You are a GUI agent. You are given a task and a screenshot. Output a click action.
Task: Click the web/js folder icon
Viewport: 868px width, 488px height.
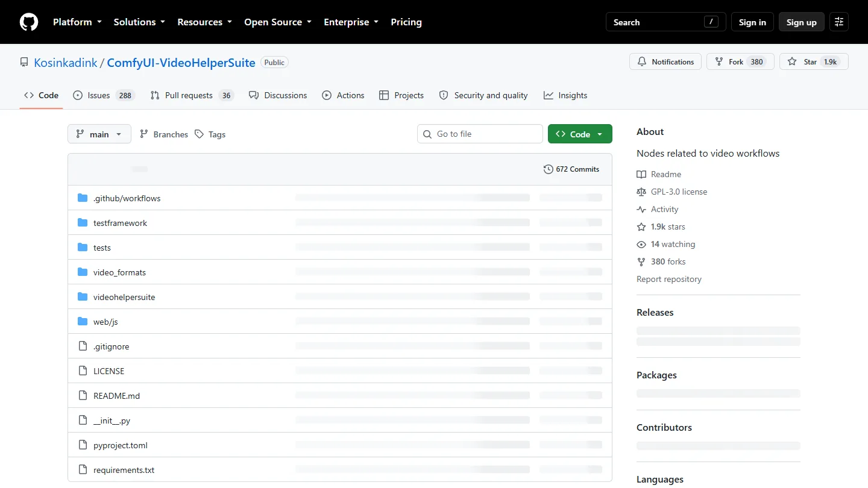point(83,322)
